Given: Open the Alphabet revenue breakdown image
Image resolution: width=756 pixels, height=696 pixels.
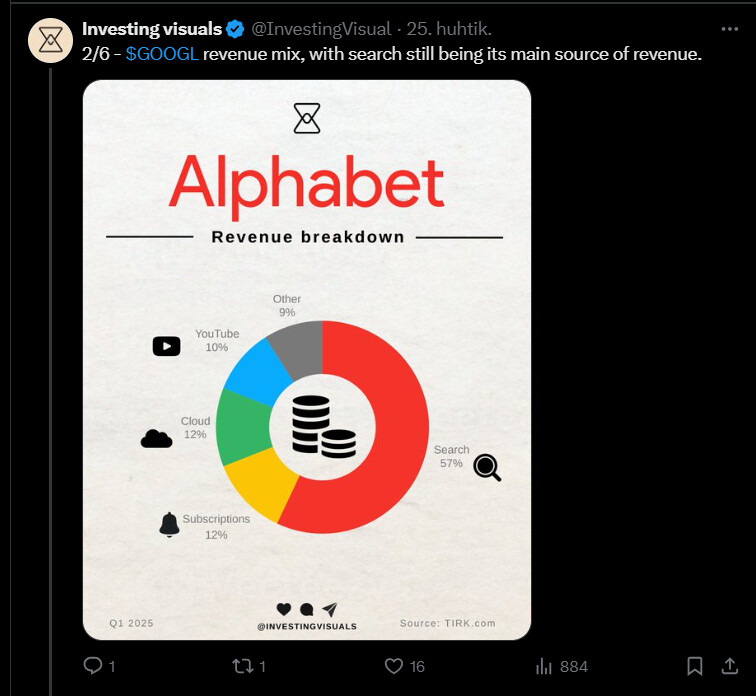Looking at the screenshot, I should [307, 360].
